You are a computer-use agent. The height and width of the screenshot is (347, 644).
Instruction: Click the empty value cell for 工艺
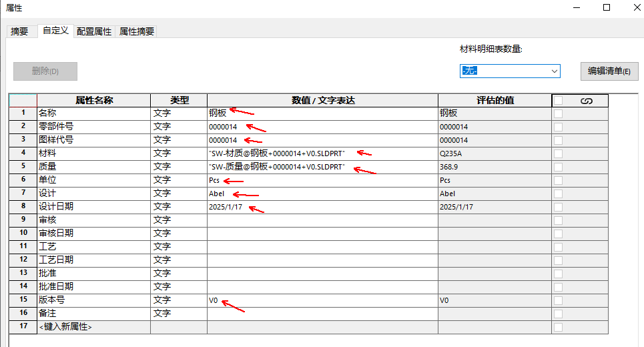pyautogui.click(x=323, y=247)
